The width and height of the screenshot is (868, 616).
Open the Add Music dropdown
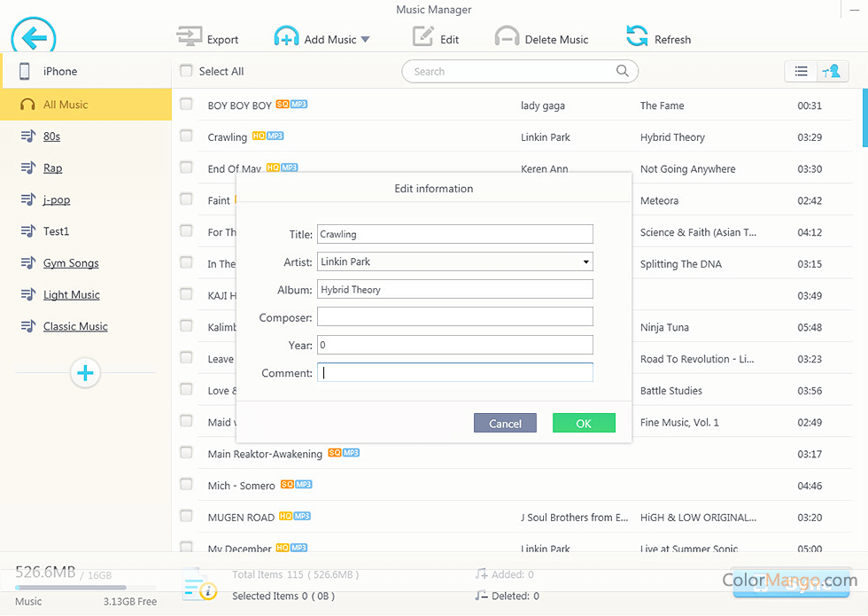click(x=365, y=39)
